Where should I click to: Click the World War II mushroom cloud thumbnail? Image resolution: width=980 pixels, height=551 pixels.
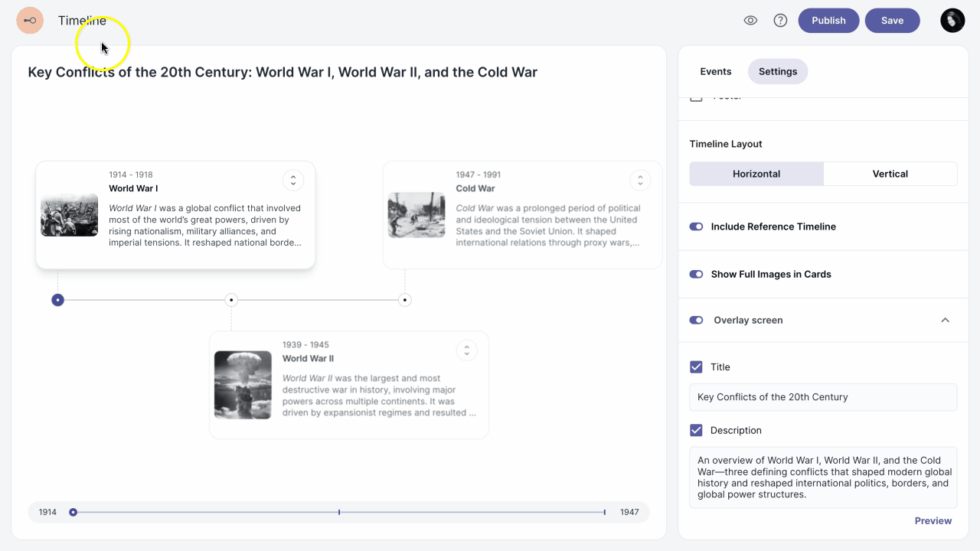tap(243, 385)
